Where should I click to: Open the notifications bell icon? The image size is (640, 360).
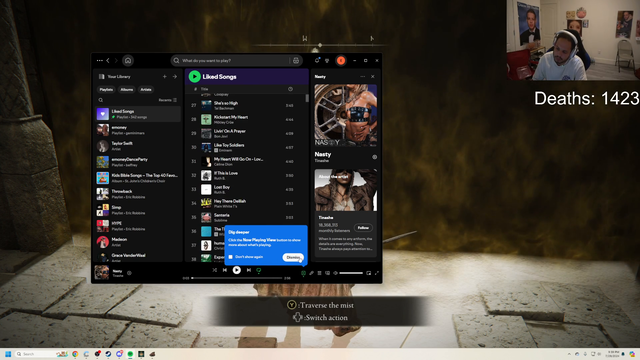pyautogui.click(x=317, y=60)
